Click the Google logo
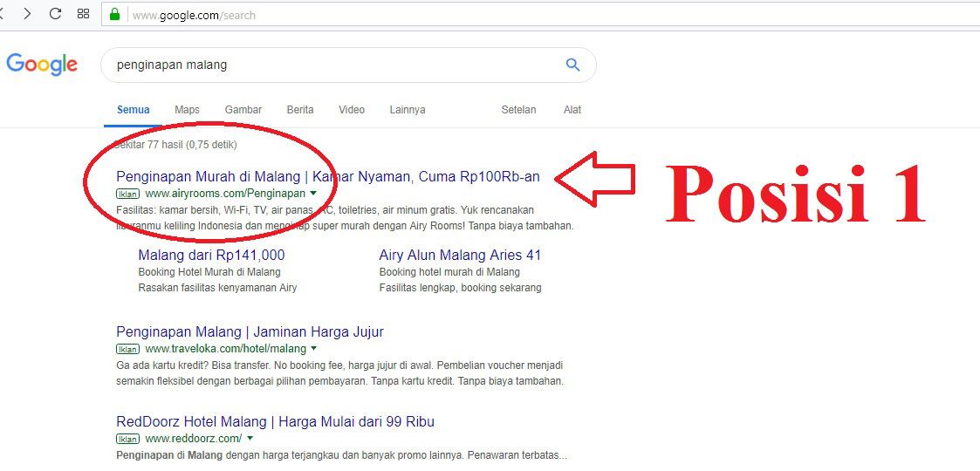This screenshot has height=471, width=980. (x=42, y=65)
